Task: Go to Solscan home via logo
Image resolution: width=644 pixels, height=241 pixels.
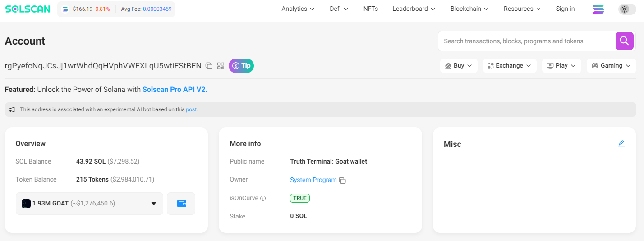Action: 28,9
